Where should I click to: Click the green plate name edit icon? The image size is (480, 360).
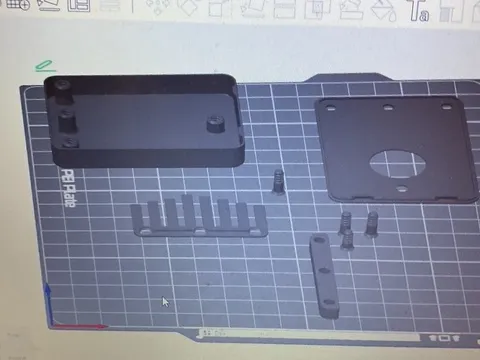(45, 66)
